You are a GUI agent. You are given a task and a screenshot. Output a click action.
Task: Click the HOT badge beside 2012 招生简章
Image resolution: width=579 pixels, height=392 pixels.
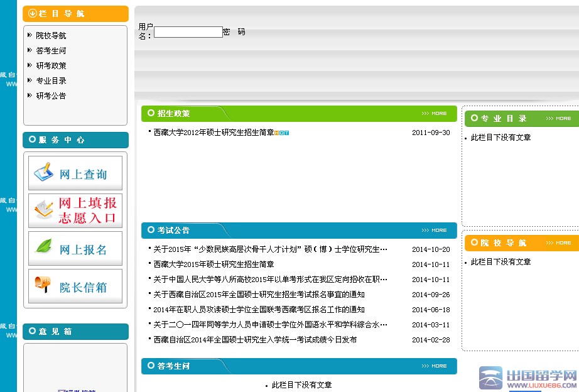click(281, 133)
